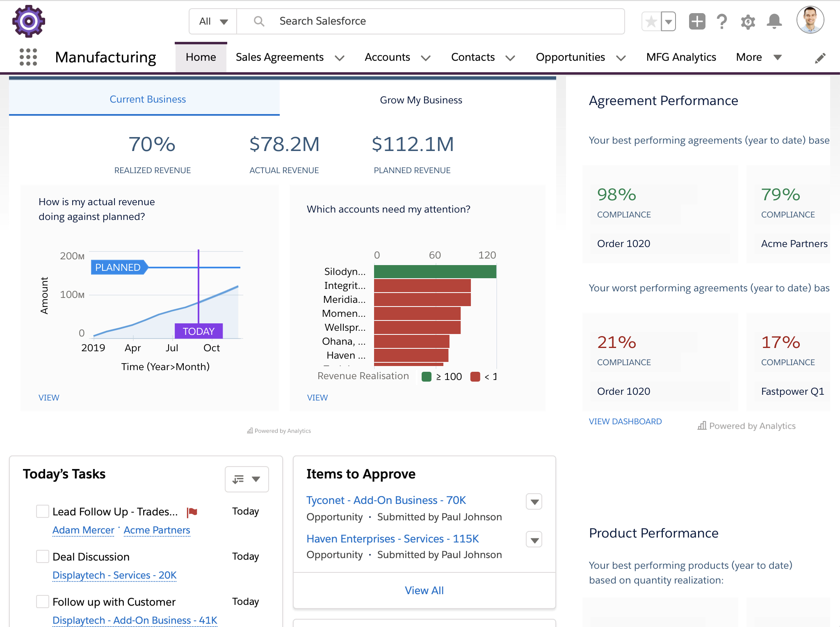Click the help question mark icon
The image size is (840, 627).
[722, 21]
